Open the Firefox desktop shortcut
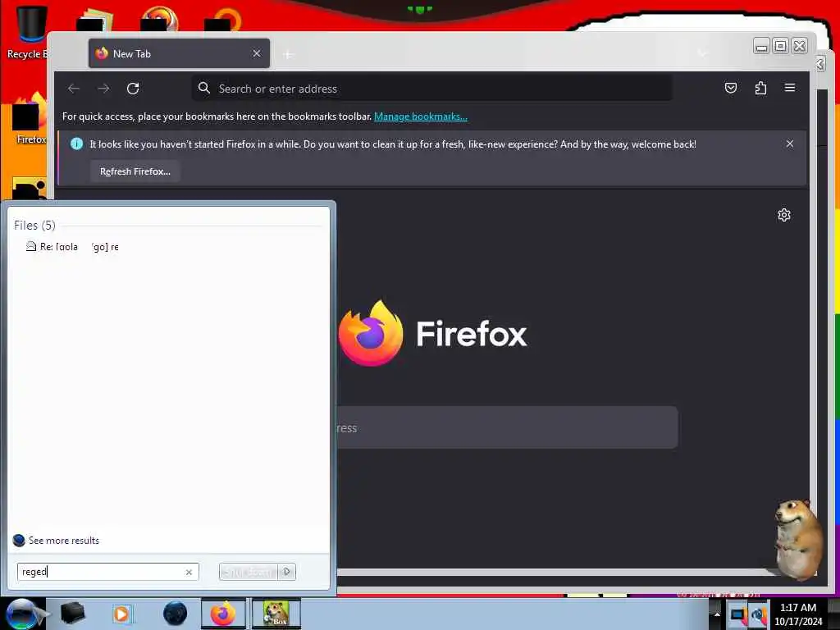The image size is (840, 630). point(30,118)
